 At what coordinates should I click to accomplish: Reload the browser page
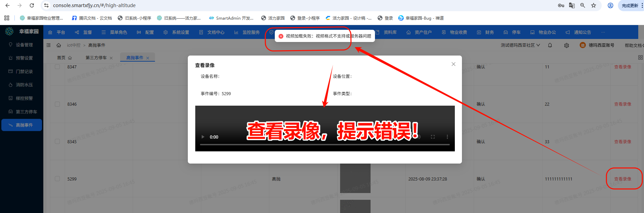(32, 5)
